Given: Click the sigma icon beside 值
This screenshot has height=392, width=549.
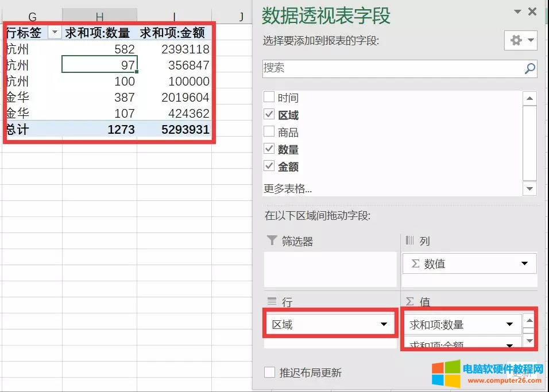Looking at the screenshot, I should pyautogui.click(x=409, y=300).
